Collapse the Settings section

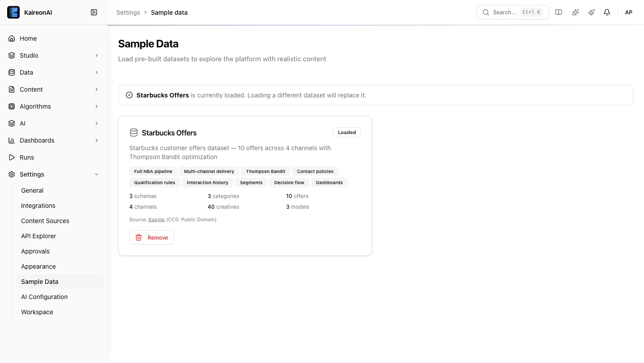click(97, 174)
